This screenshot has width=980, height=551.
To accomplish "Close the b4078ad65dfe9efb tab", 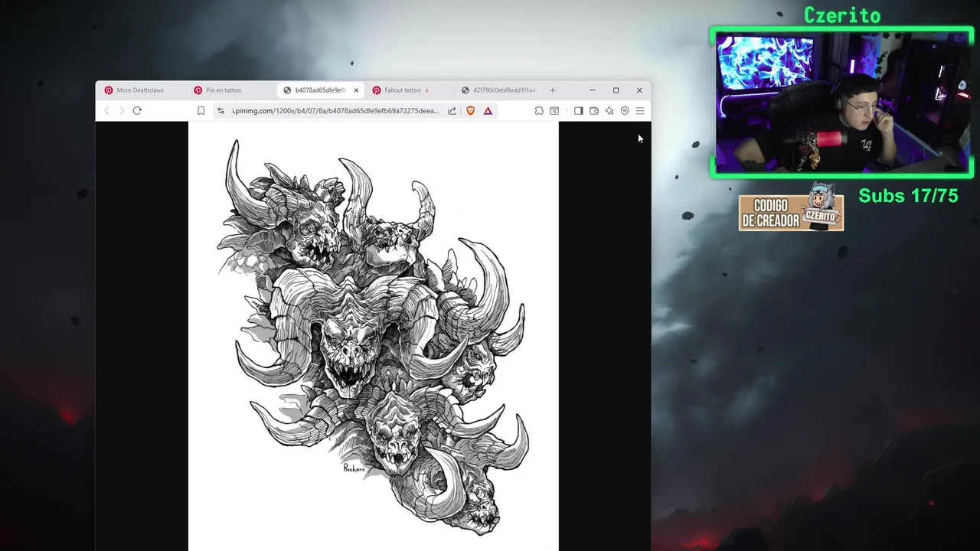I will [x=356, y=90].
